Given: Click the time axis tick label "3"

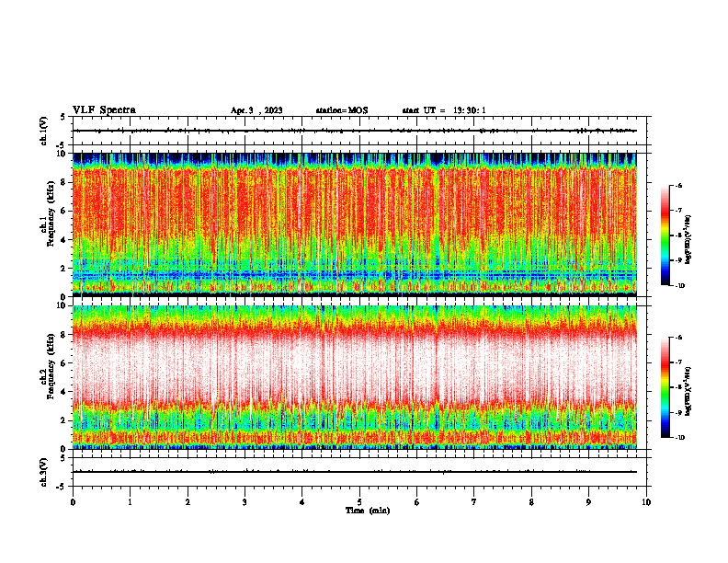Looking at the screenshot, I should tap(245, 502).
